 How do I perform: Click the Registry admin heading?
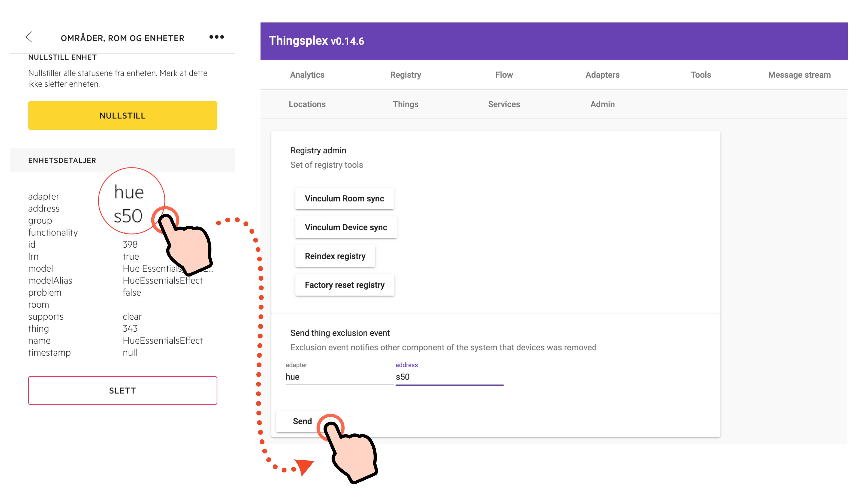pos(318,151)
